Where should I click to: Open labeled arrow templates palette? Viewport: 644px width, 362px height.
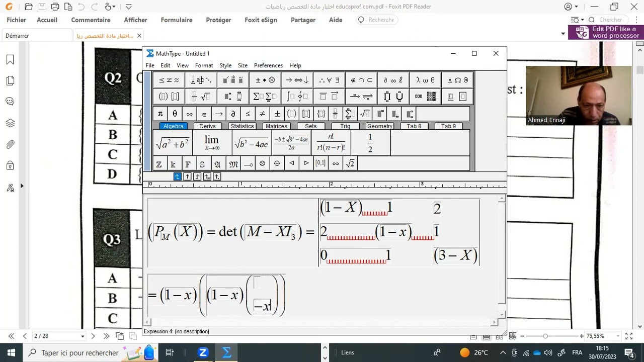pyautogui.click(x=361, y=97)
